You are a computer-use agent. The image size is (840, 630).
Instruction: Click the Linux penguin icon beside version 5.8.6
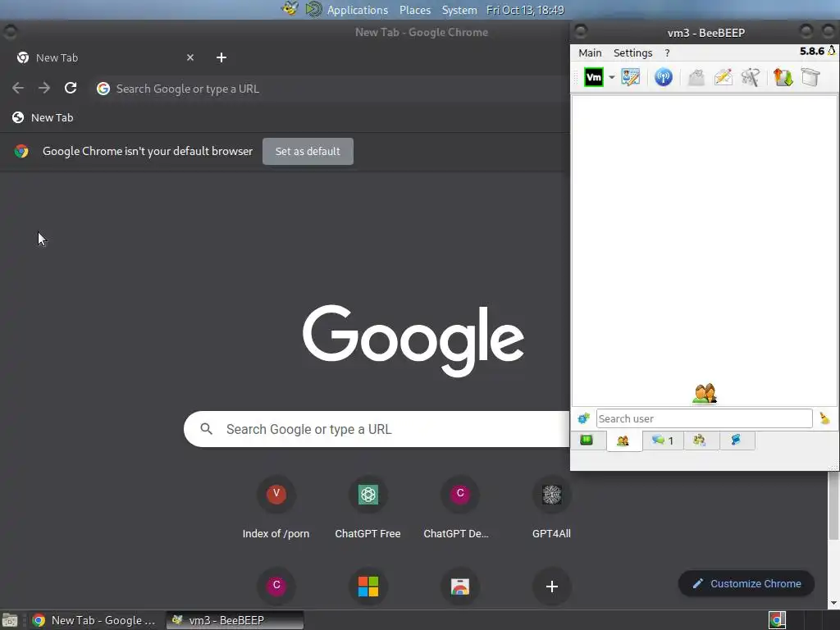[x=832, y=51]
